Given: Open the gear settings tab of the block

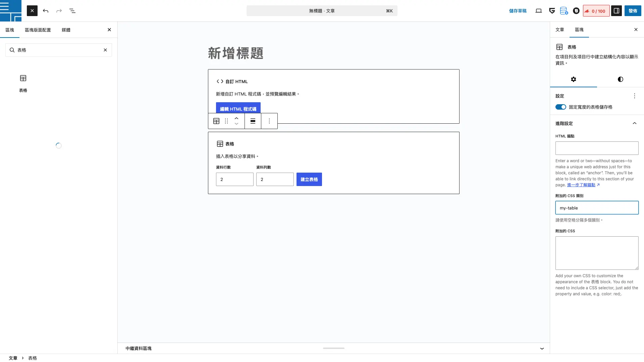Looking at the screenshot, I should point(574,79).
